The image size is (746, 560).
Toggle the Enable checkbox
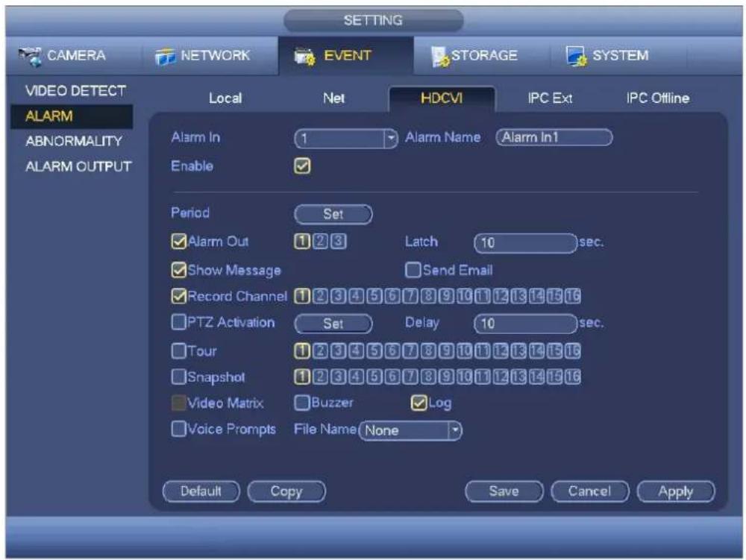[303, 166]
